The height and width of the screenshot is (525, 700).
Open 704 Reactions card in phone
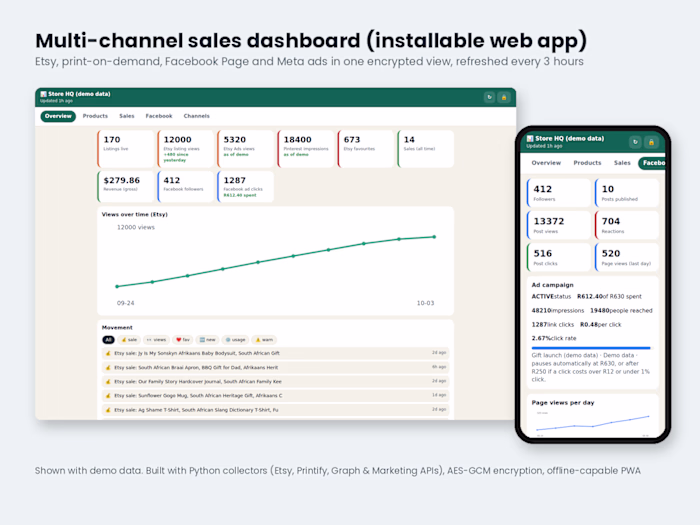click(x=627, y=225)
